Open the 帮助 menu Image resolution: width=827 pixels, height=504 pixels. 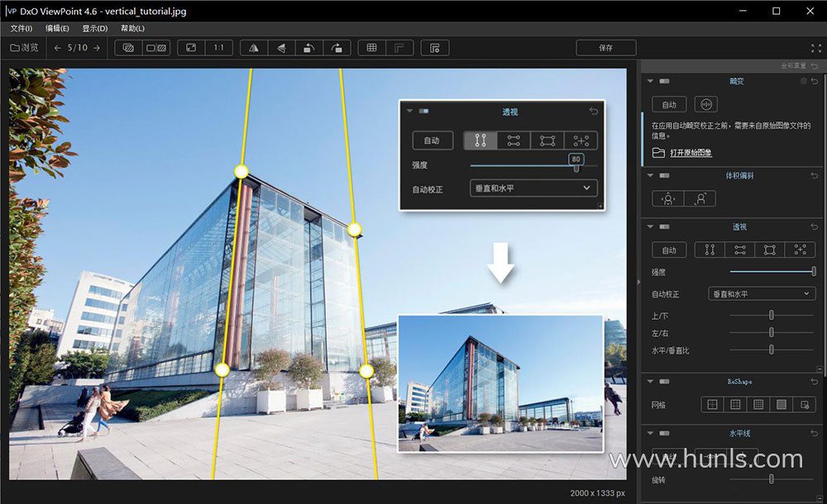coord(132,28)
